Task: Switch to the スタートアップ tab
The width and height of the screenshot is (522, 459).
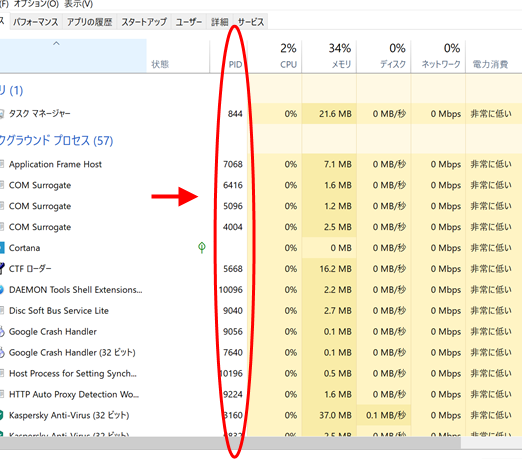Action: pyautogui.click(x=144, y=22)
